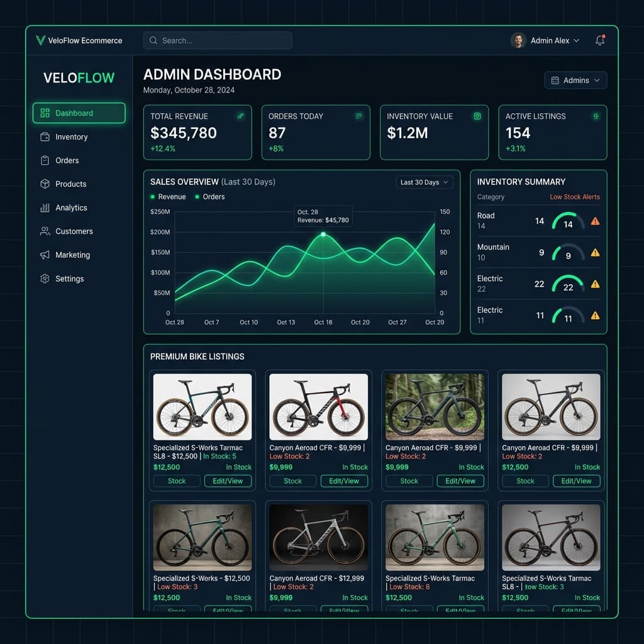Click the Road stock gauge showing 14

click(x=568, y=222)
